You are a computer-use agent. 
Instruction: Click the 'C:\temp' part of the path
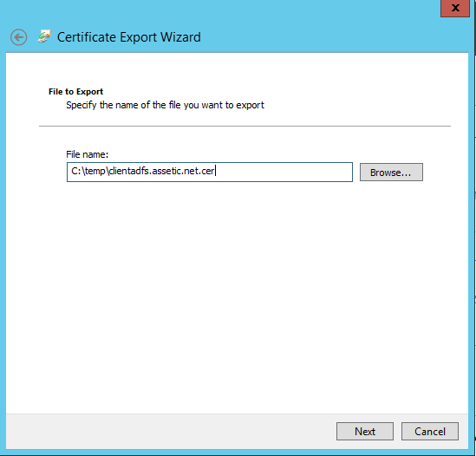coord(88,172)
